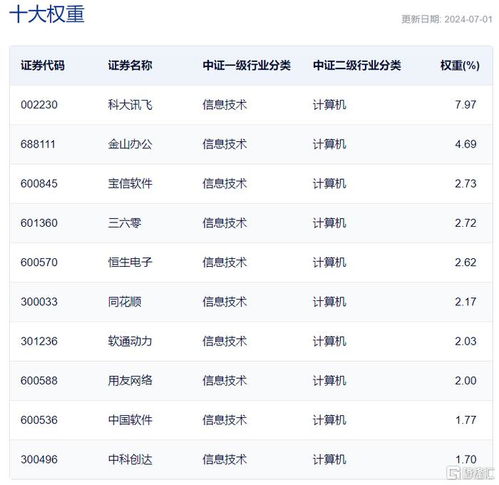The width and height of the screenshot is (499, 485).
Task: Click 计算机 in the 用友网络 row
Action: [x=329, y=380]
